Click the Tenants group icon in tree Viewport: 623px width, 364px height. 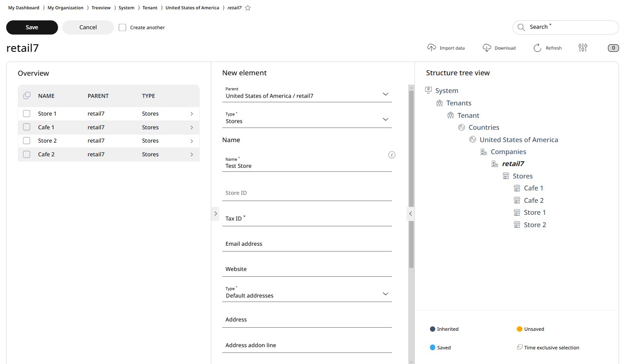click(439, 103)
